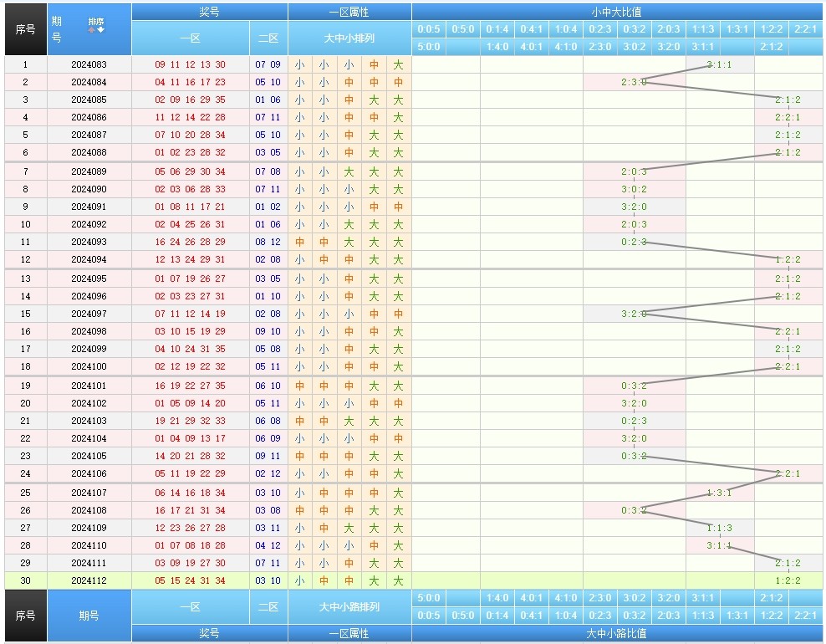Image resolution: width=826 pixels, height=644 pixels.
Task: Select issue number 2024097
Action: [89, 314]
